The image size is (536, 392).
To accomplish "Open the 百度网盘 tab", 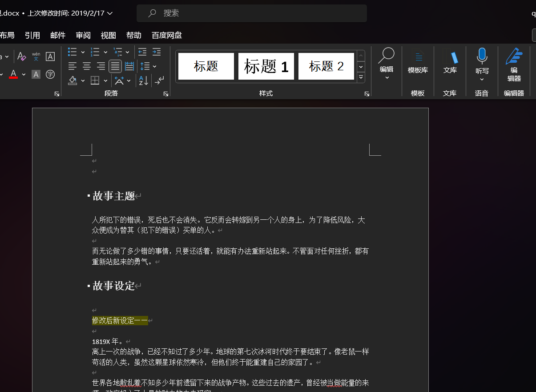I will (167, 35).
